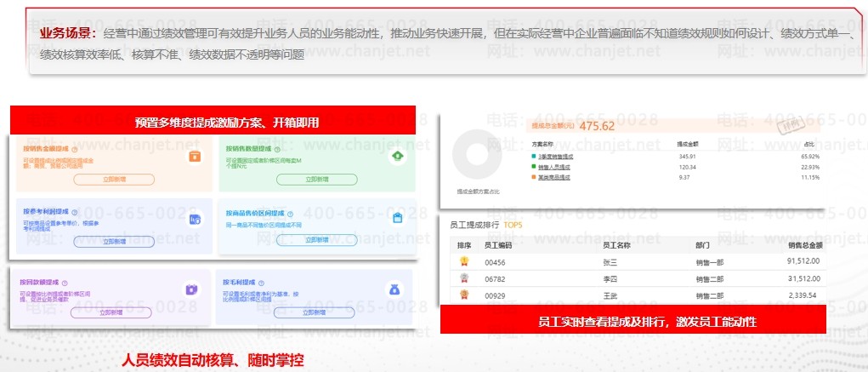The image size is (868, 372).
Task: Click the blue icon on 按参考利润提成 card
Action: pyautogui.click(x=195, y=219)
